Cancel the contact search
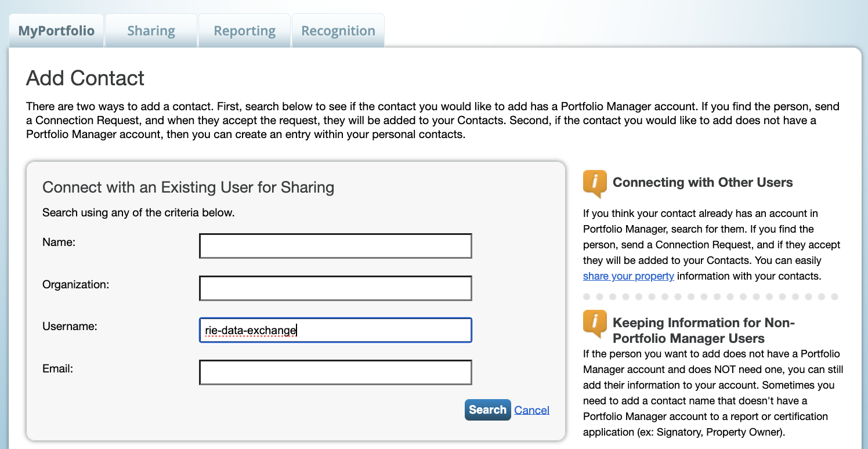The width and height of the screenshot is (868, 449). [x=531, y=410]
